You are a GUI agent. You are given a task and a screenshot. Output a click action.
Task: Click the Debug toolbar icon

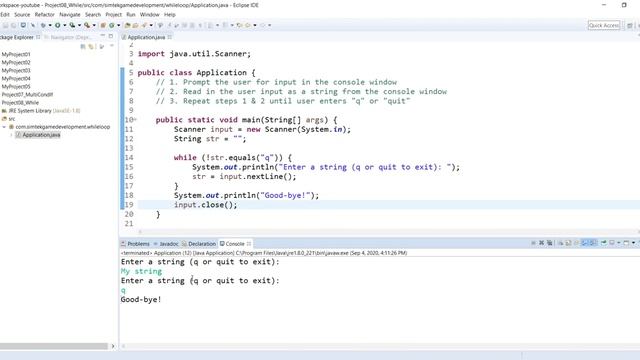[43, 25]
